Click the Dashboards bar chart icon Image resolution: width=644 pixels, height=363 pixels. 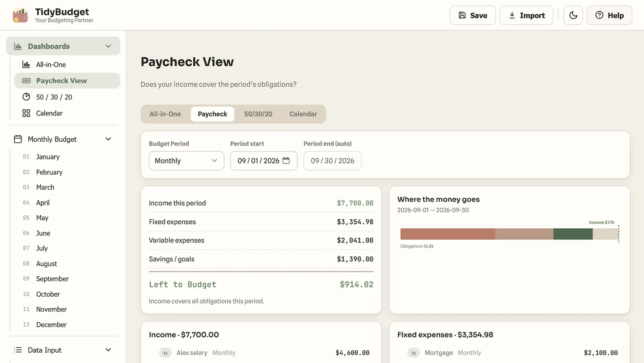(18, 46)
